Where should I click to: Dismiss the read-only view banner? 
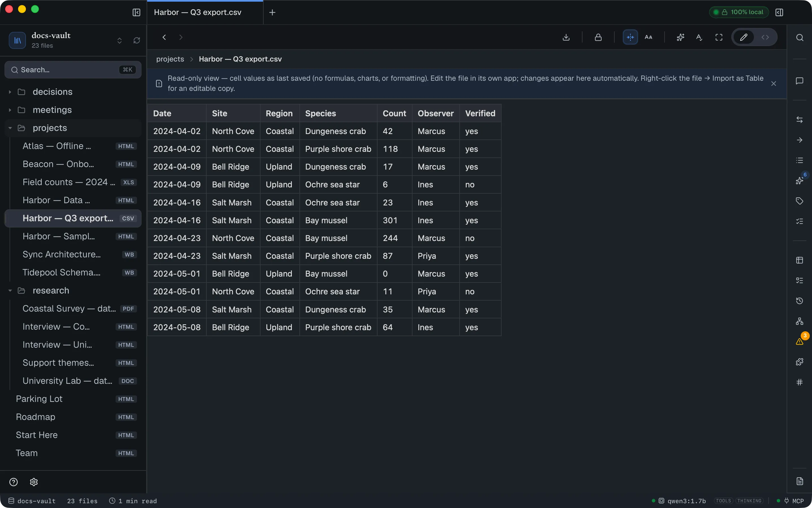click(x=773, y=84)
